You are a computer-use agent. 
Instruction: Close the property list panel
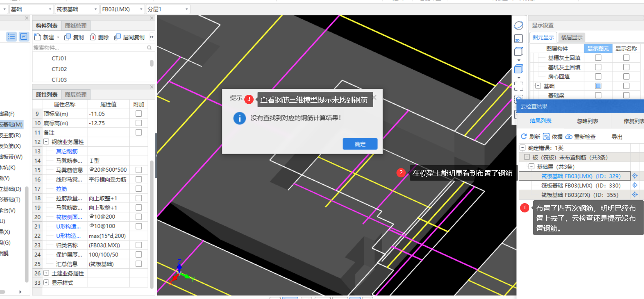[152, 87]
